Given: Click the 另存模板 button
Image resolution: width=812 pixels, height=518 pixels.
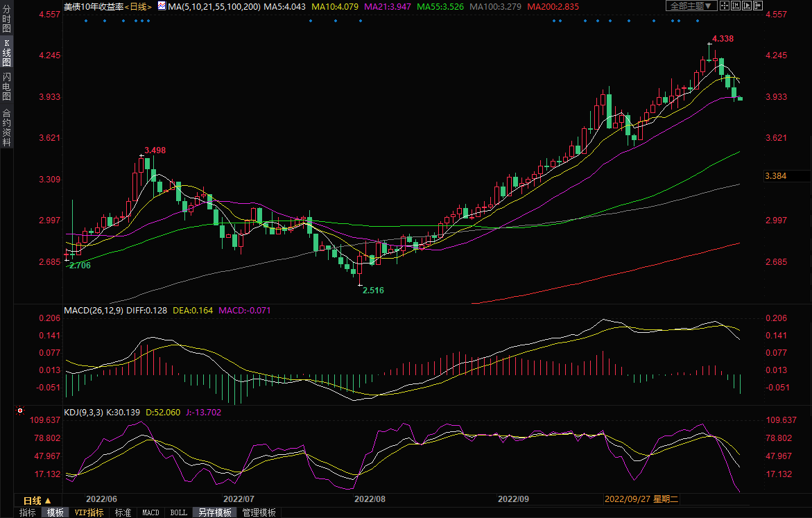Looking at the screenshot, I should click(x=214, y=512).
